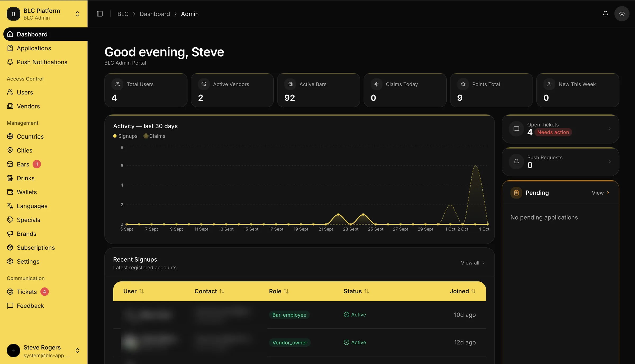The image size is (635, 364).
Task: Click the Feedback chat icon
Action: (10, 306)
